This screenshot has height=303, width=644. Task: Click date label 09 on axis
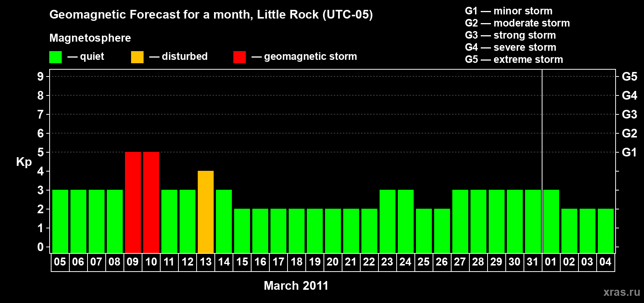coord(133,262)
